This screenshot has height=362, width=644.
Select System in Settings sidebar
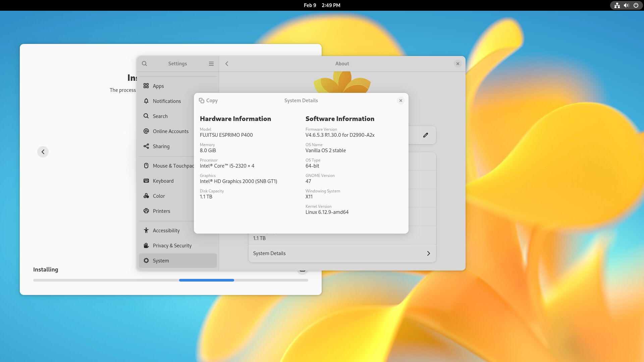click(178, 260)
